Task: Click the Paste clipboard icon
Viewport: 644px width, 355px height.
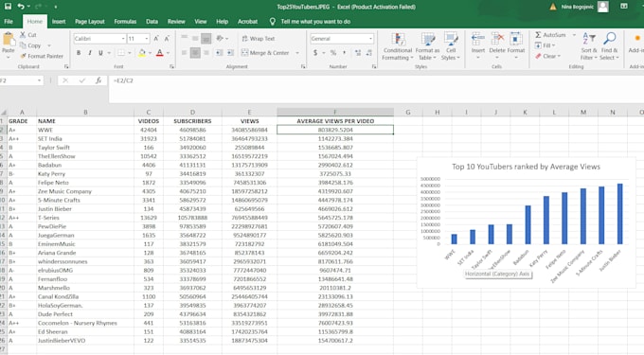Action: (x=9, y=40)
